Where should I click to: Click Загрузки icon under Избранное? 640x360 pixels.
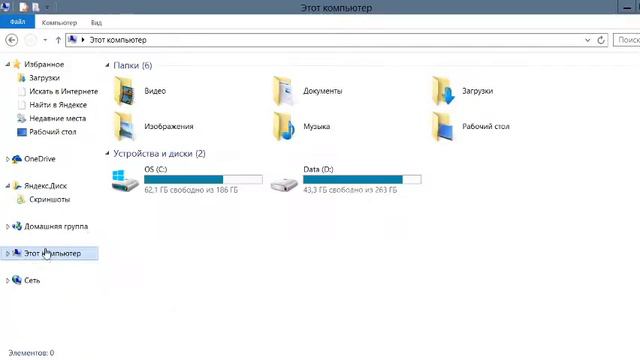tap(22, 78)
